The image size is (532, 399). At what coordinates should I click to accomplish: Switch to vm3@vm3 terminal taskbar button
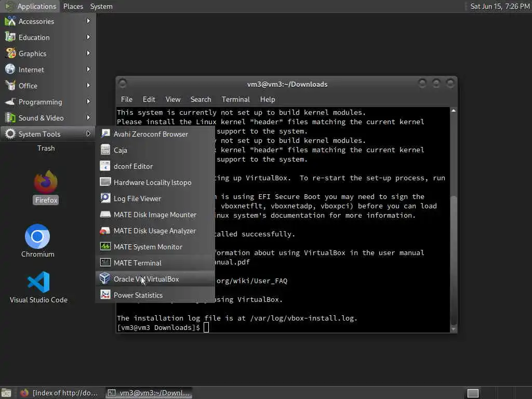point(149,393)
